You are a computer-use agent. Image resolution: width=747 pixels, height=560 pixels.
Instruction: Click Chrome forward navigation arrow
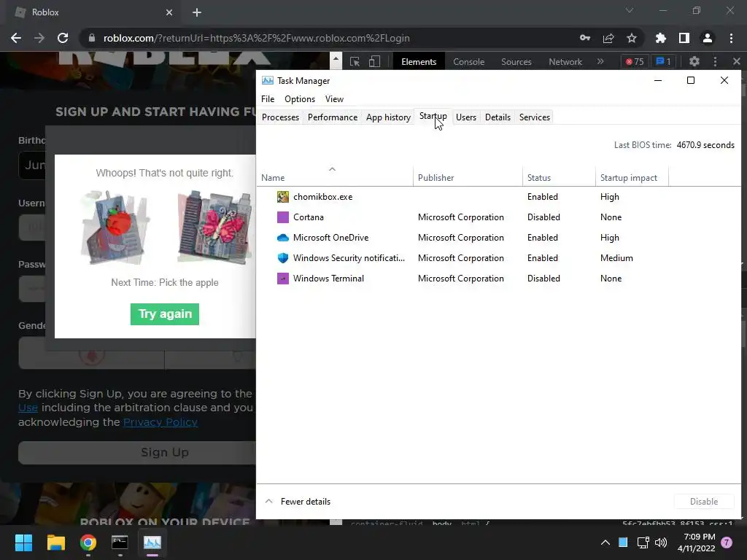click(x=39, y=38)
